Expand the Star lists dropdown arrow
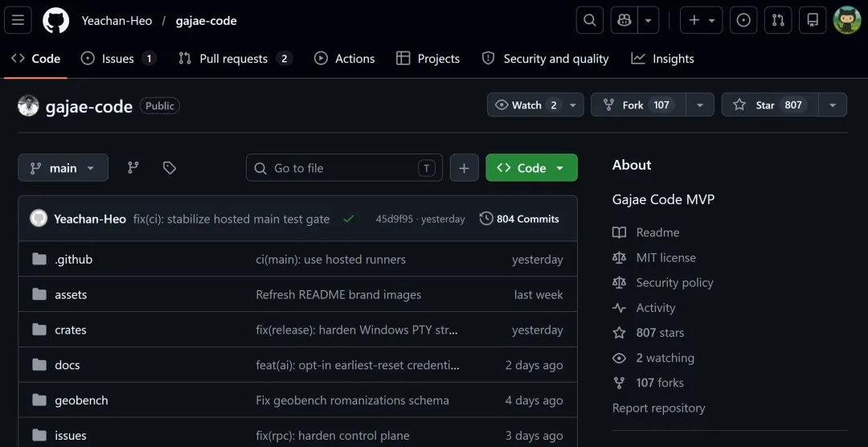 point(833,105)
